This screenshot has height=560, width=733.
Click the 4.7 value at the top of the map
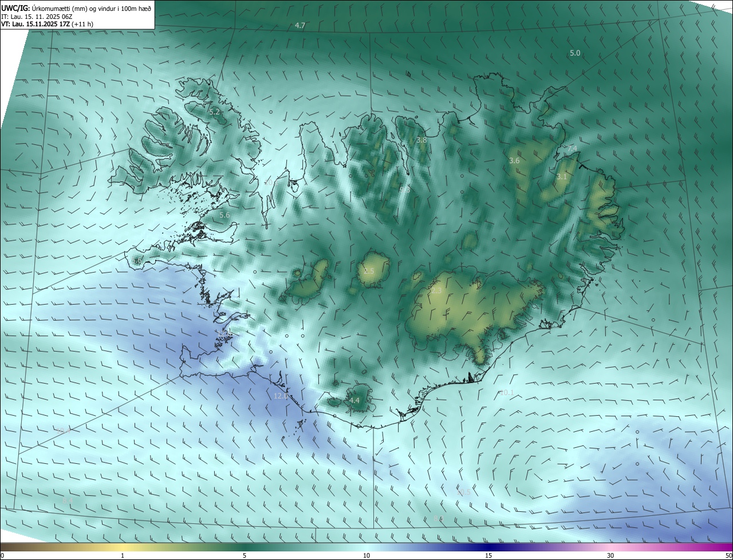pos(300,26)
